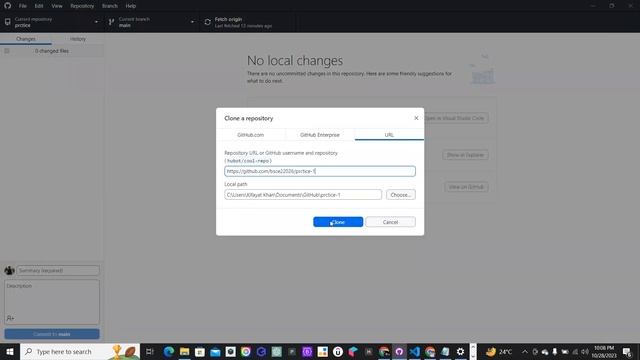Click the Clone button in dialog
The height and width of the screenshot is (360, 640).
[x=338, y=222]
